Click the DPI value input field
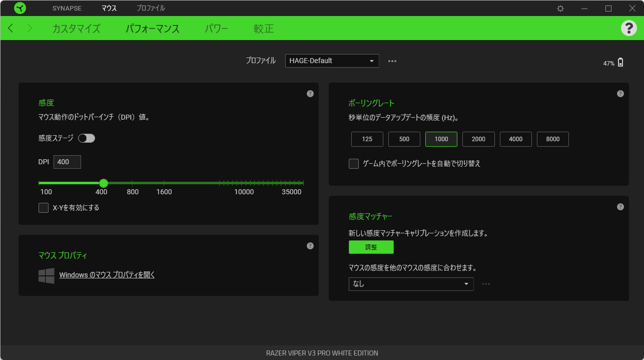644x360 pixels. [x=67, y=162]
